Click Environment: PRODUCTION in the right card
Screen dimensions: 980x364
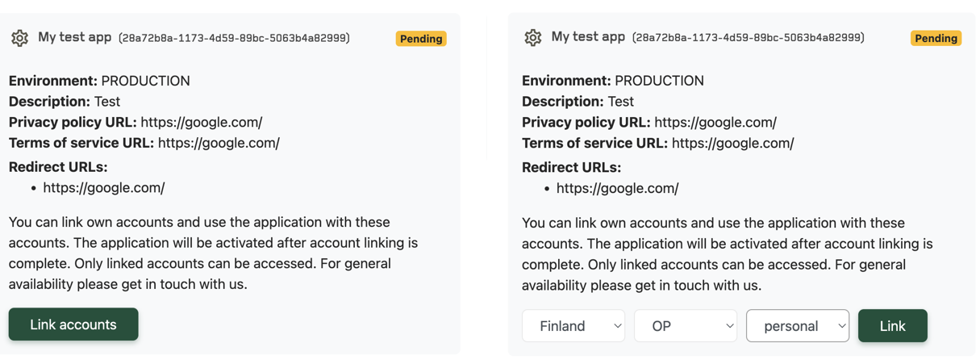pos(613,81)
